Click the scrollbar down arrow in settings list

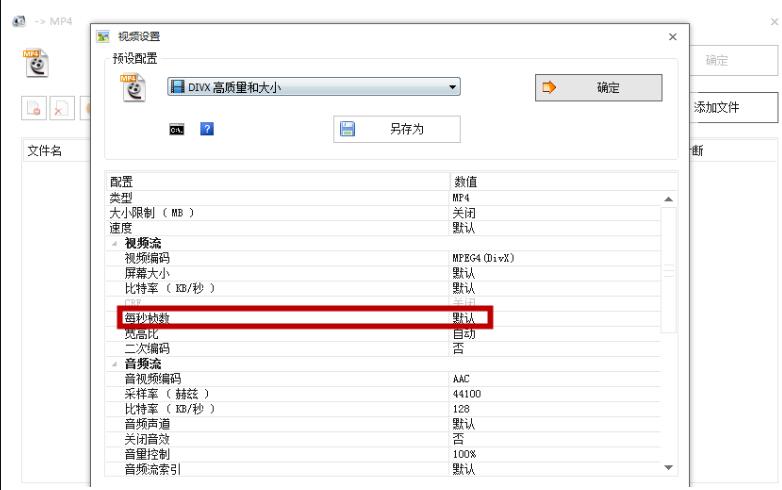(669, 468)
